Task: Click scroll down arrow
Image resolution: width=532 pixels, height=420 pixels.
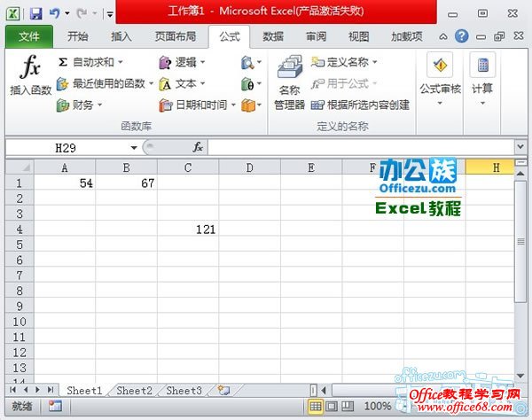Action: [520, 376]
